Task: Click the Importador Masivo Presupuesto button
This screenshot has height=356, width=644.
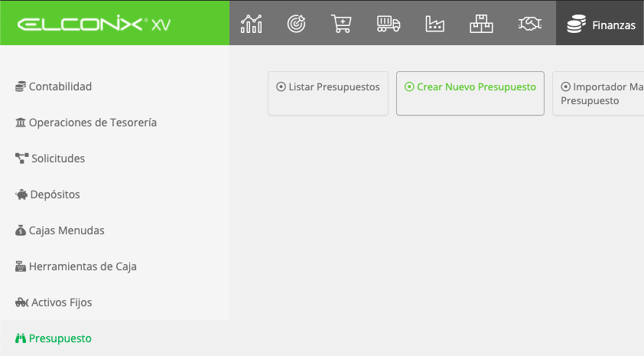Action: 598,93
